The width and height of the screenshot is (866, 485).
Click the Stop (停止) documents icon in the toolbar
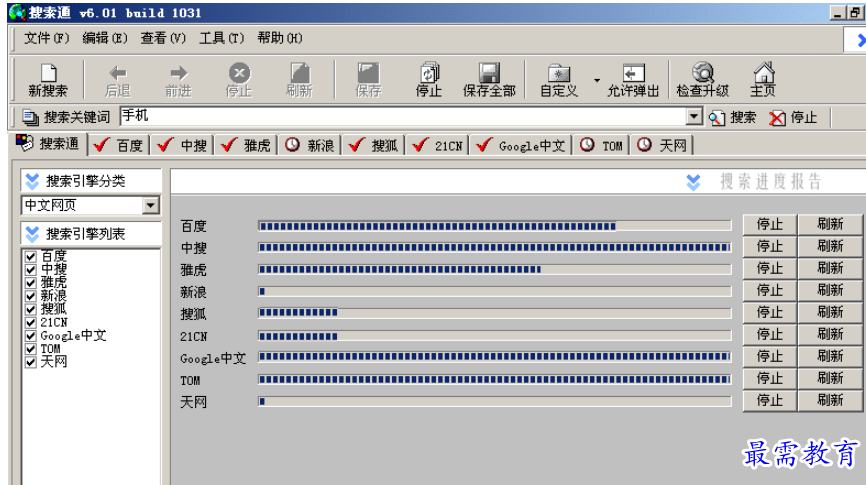(429, 72)
